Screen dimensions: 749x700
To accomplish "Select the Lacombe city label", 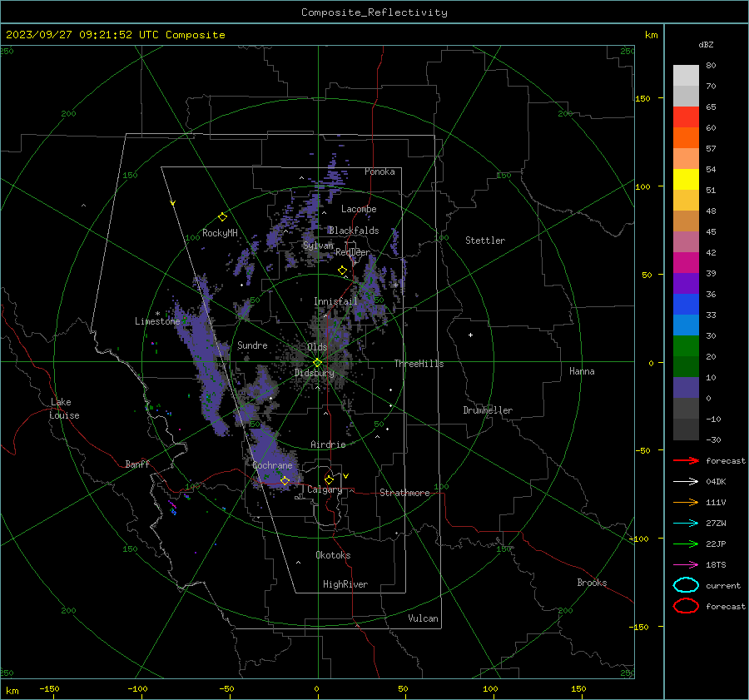I will 359,209.
